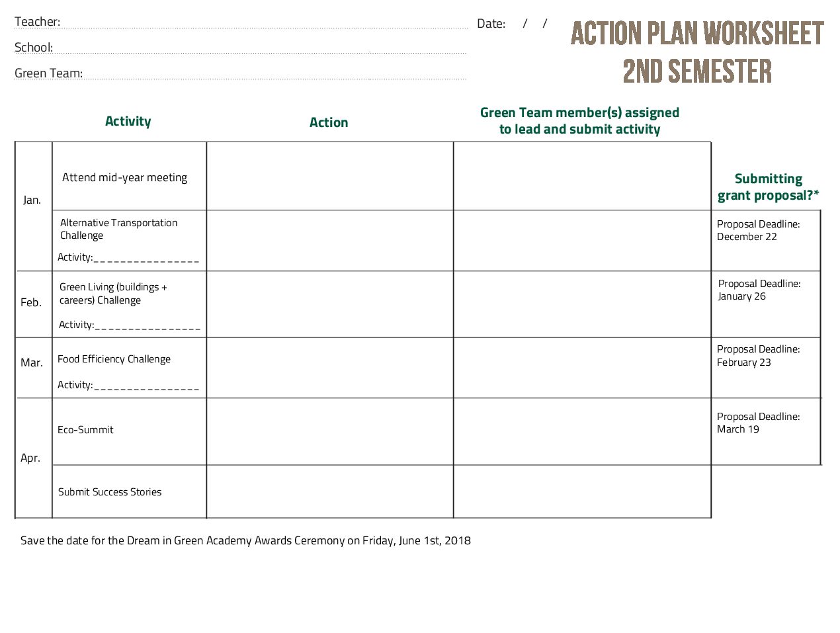840x633 pixels.
Task: Select the Action cell for Eco-Summit row
Action: (330, 431)
